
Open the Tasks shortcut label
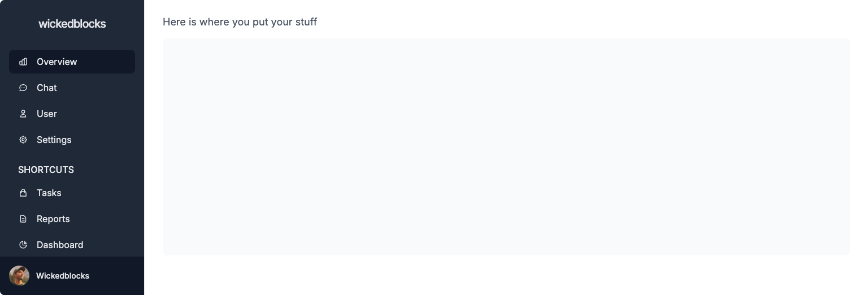[x=49, y=193]
